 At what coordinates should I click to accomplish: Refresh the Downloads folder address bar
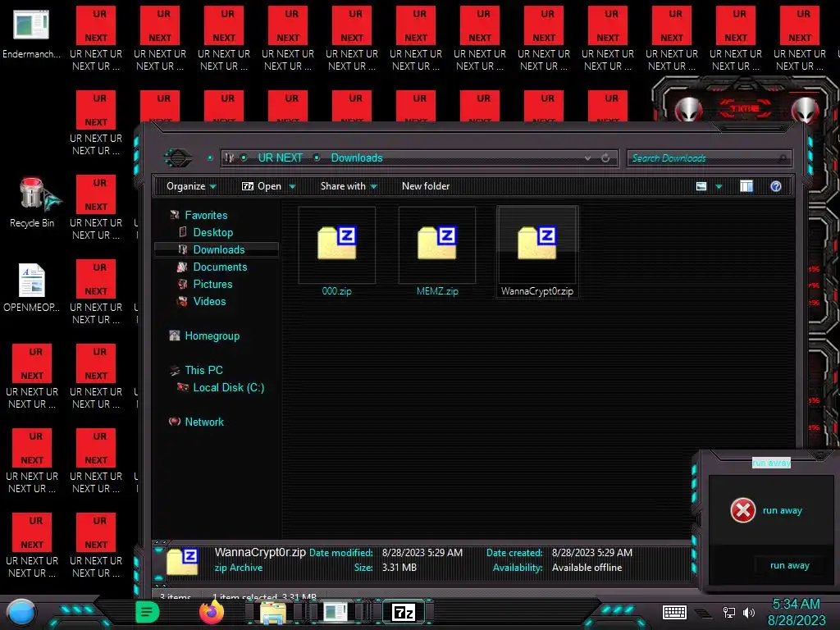pos(605,158)
